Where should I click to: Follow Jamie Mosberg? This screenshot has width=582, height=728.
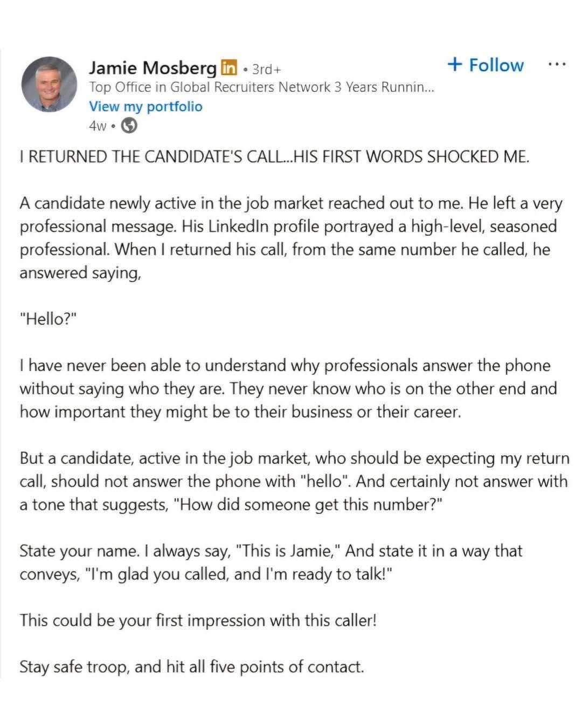point(496,65)
